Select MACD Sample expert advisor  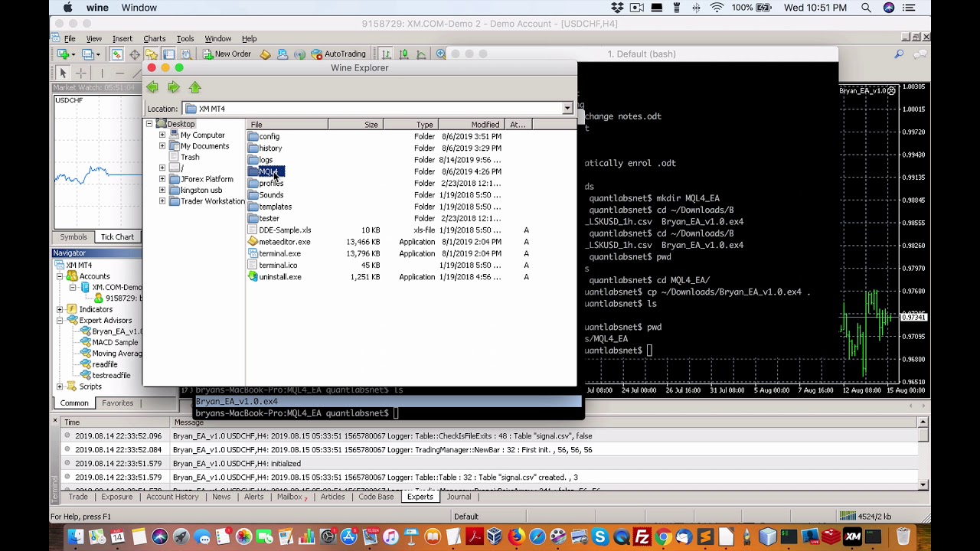coord(109,343)
